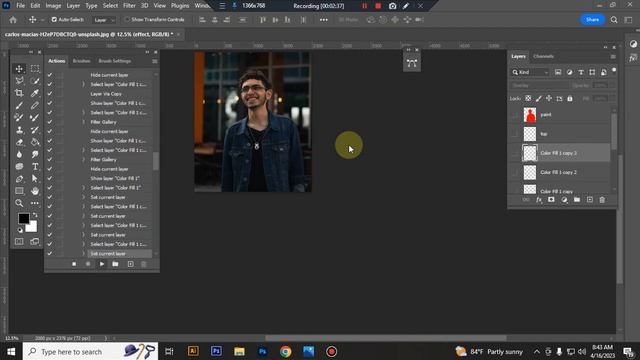Select the Rectangle shape tool

(19, 191)
